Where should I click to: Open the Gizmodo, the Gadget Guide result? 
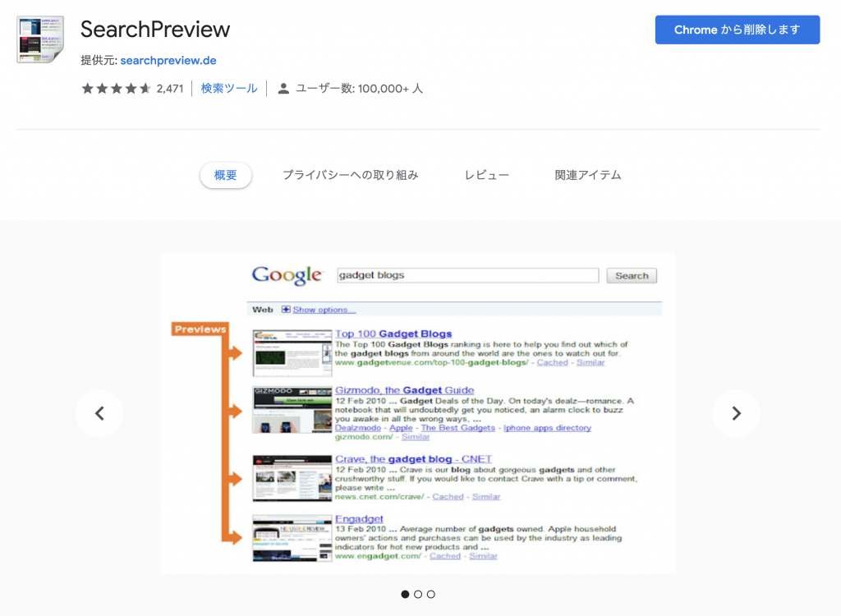[404, 390]
